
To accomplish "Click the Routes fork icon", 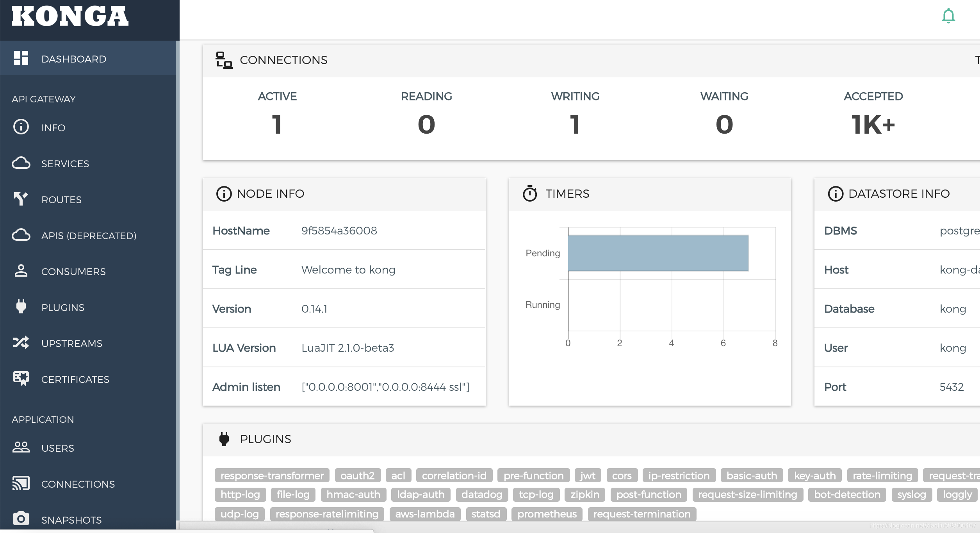I will point(21,199).
